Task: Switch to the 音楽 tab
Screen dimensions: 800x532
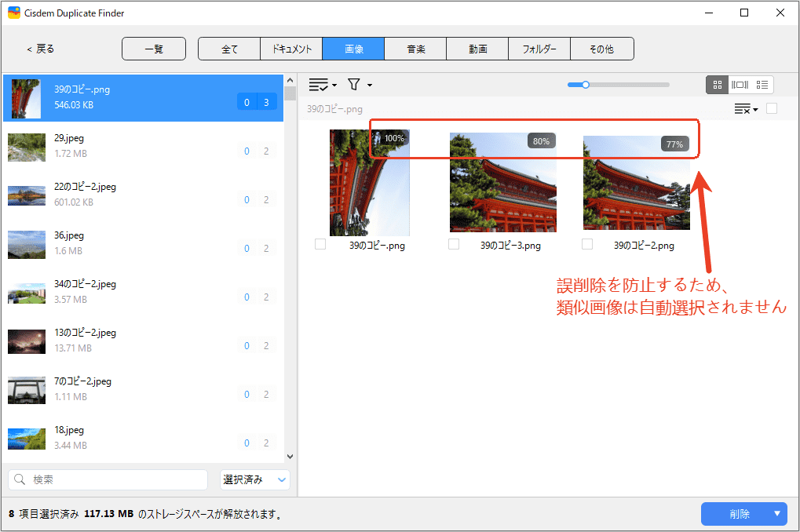Action: click(x=415, y=49)
